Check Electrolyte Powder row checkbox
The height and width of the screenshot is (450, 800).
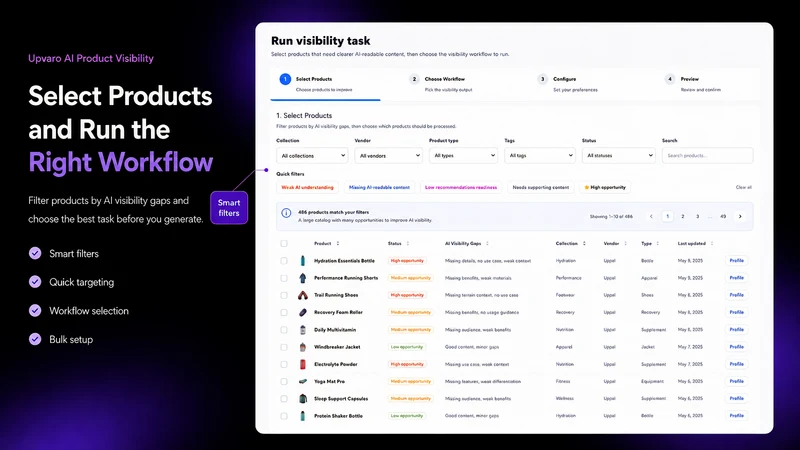(284, 364)
